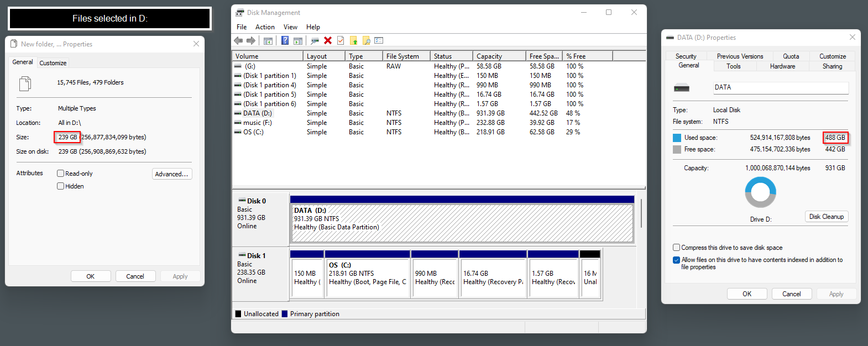Screen dimensions: 868x346
Task: Click the blue Help question mark icon
Action: click(x=285, y=40)
